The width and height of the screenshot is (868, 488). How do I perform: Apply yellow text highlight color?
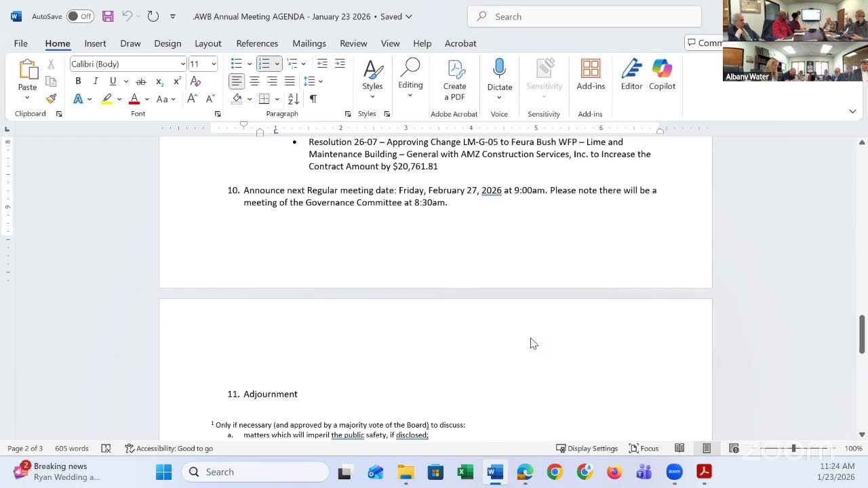[106, 99]
